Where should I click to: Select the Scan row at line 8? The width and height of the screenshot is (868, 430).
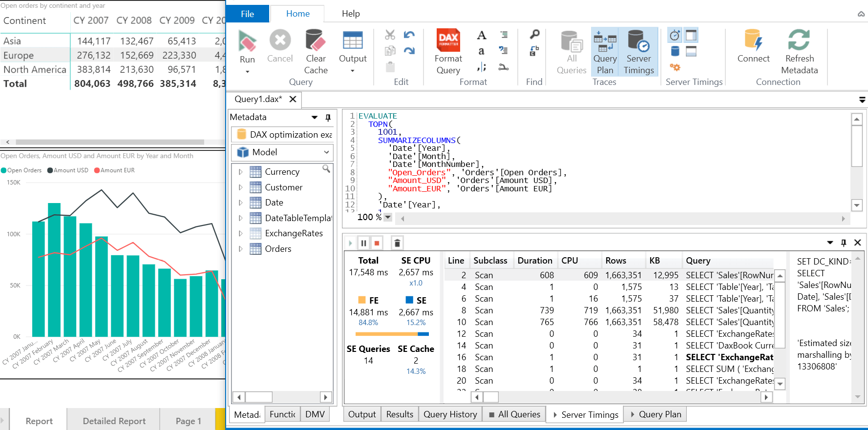(484, 310)
